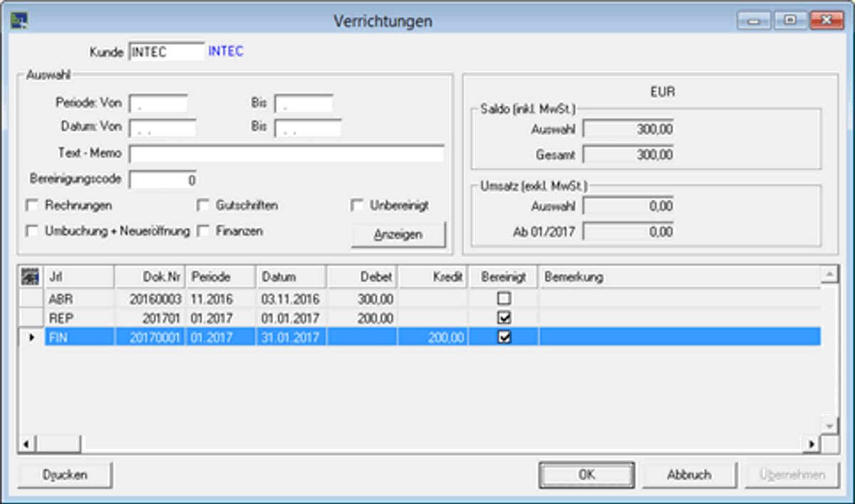Check Umbuchung + Neueröffnung option
Viewport: 855px width, 504px height.
click(x=32, y=231)
